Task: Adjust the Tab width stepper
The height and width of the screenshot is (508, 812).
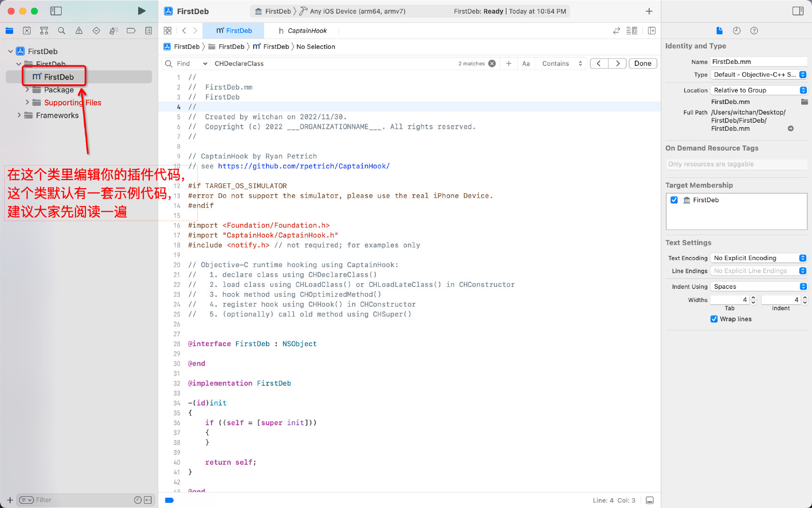Action: (x=753, y=300)
